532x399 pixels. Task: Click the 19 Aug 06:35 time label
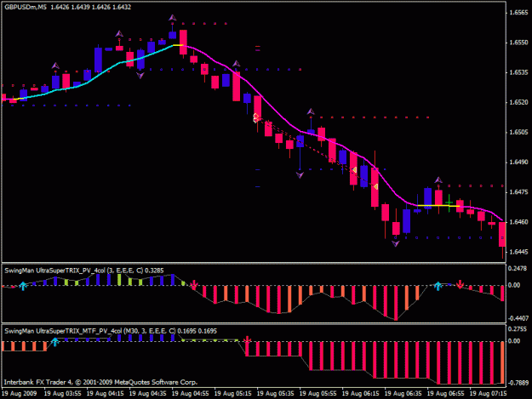point(403,394)
